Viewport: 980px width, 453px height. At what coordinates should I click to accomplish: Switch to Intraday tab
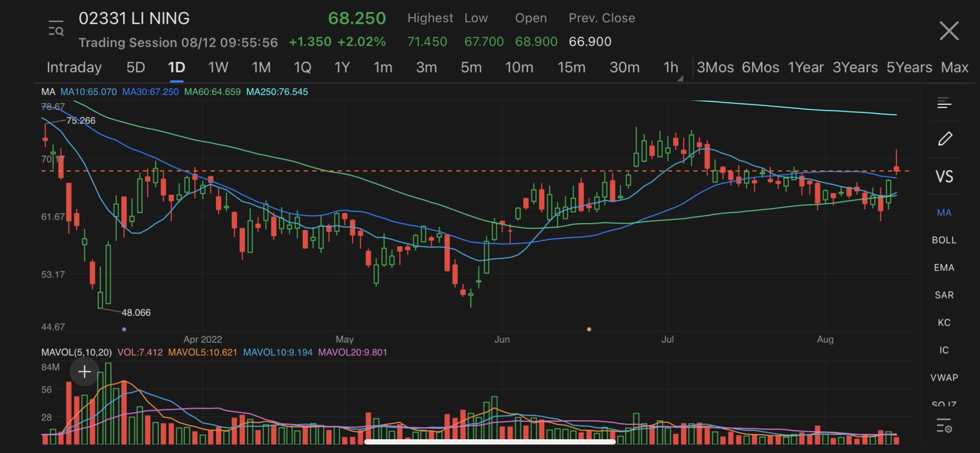pyautogui.click(x=74, y=67)
